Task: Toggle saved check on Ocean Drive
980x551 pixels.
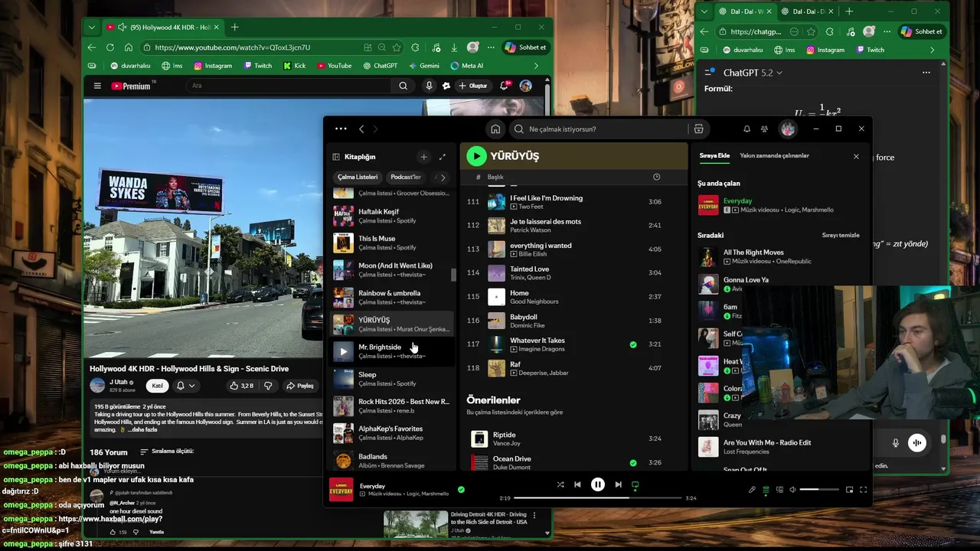Action: (x=632, y=463)
